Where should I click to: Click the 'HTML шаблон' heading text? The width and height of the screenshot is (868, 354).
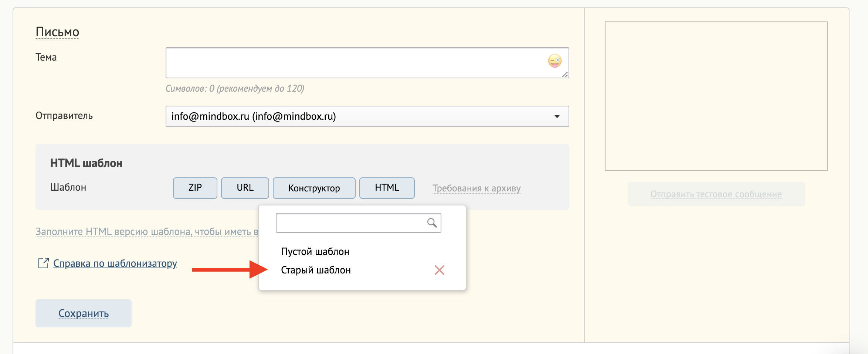pos(86,163)
